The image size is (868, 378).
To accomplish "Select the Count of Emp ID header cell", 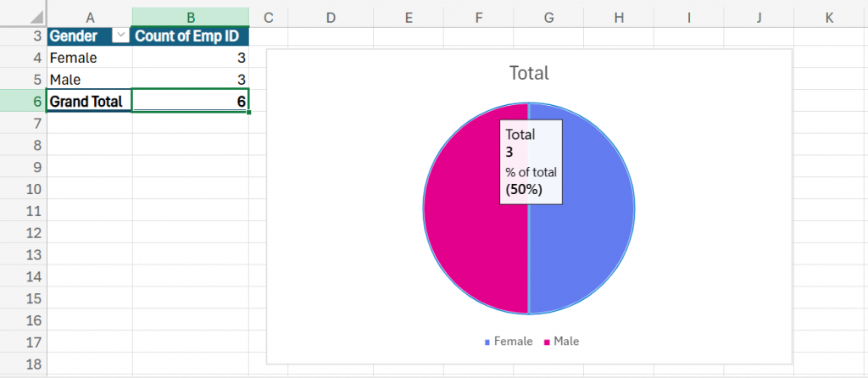I will click(x=191, y=36).
